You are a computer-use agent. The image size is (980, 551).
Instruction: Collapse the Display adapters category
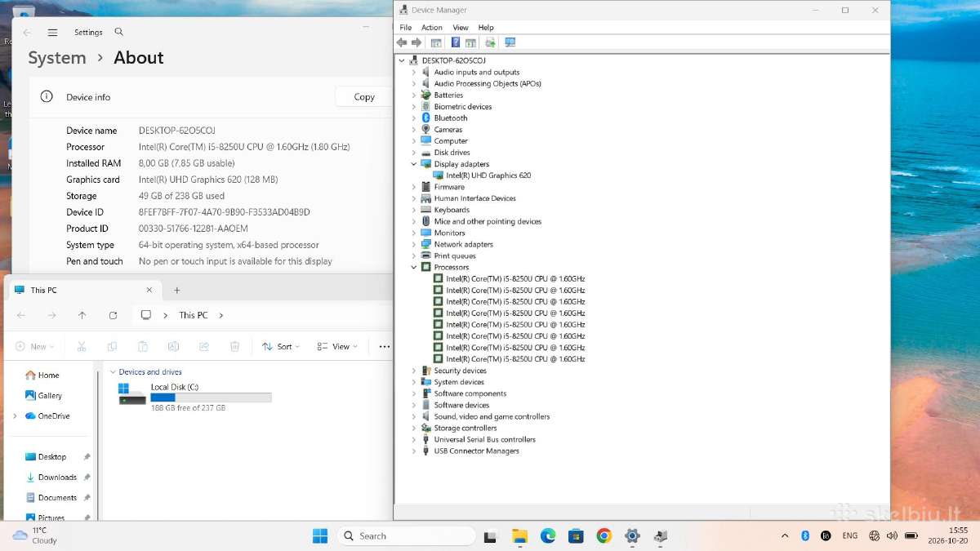point(414,164)
